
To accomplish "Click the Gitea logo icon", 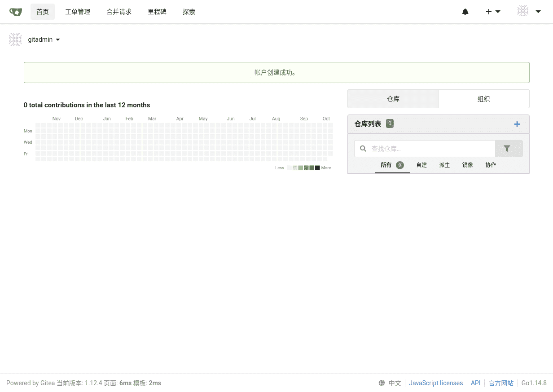I will click(x=16, y=12).
